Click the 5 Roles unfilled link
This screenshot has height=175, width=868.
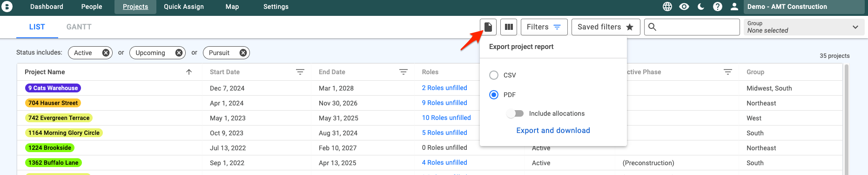(444, 133)
